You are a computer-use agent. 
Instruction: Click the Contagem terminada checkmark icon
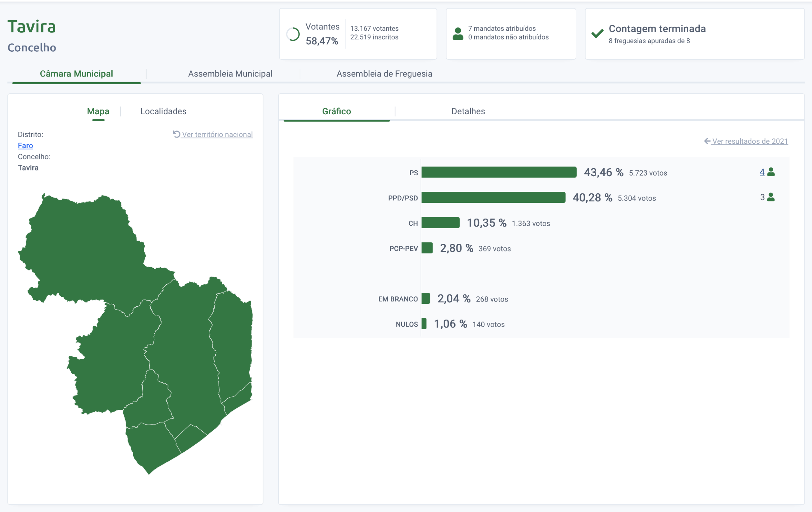(x=597, y=33)
